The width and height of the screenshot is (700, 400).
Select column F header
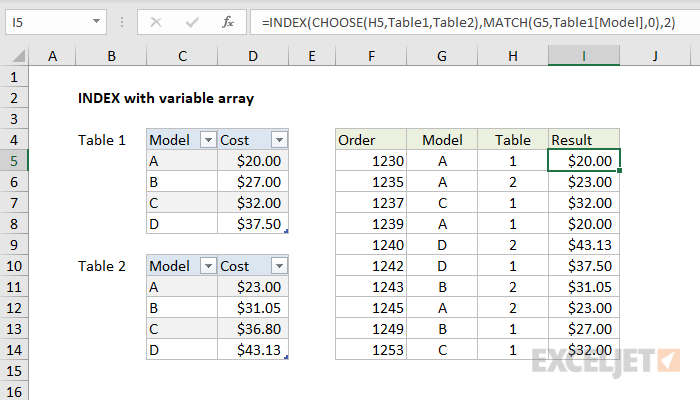pos(371,56)
